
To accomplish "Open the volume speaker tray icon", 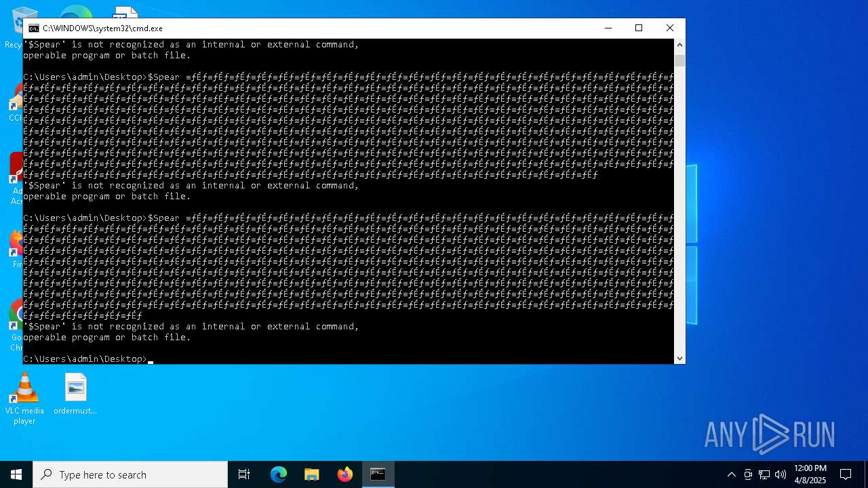I will [x=781, y=474].
